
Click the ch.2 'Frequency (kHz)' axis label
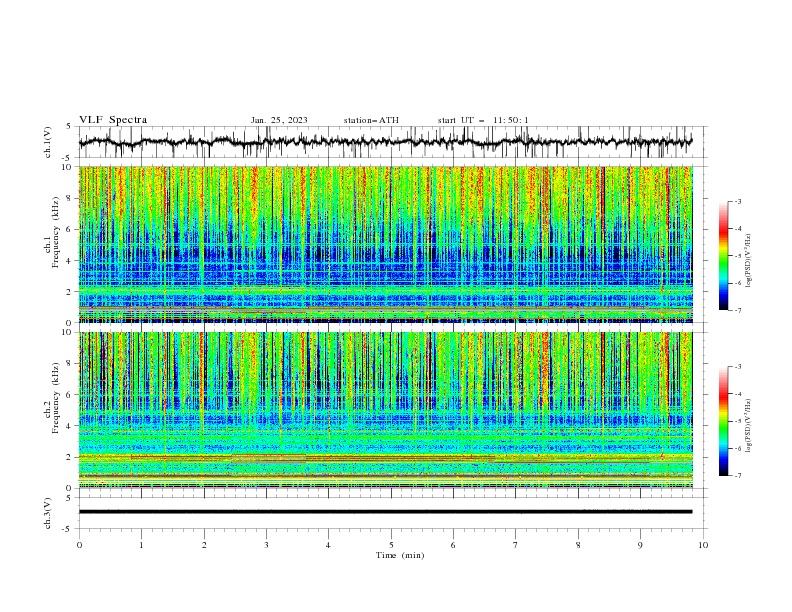pyautogui.click(x=56, y=398)
